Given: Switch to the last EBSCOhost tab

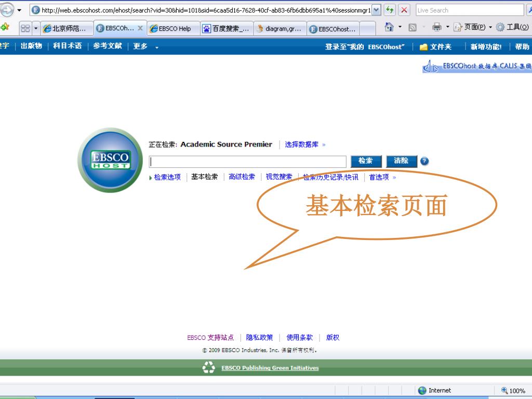Looking at the screenshot, I should 333,29.
